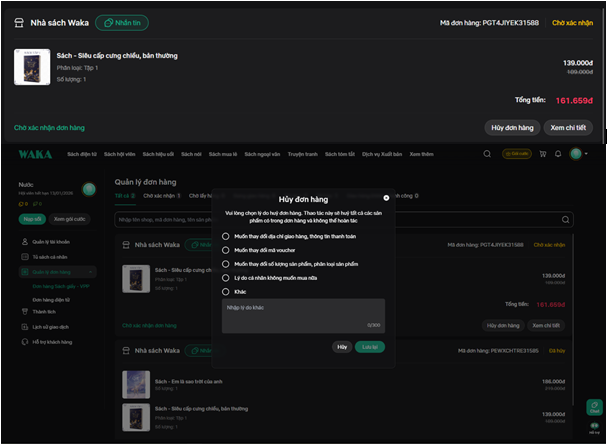The height and width of the screenshot is (444, 607).
Task: Click the user avatar in header
Action: tap(576, 154)
